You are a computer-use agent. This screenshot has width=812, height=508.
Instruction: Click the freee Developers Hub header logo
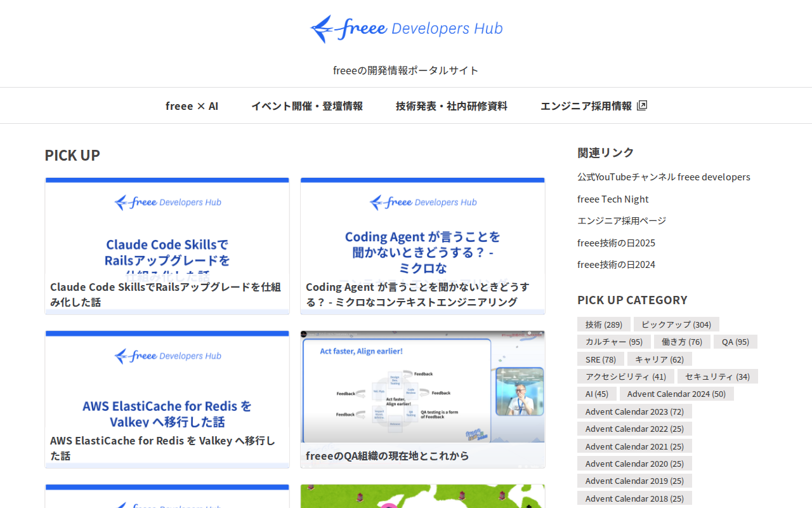(x=406, y=29)
